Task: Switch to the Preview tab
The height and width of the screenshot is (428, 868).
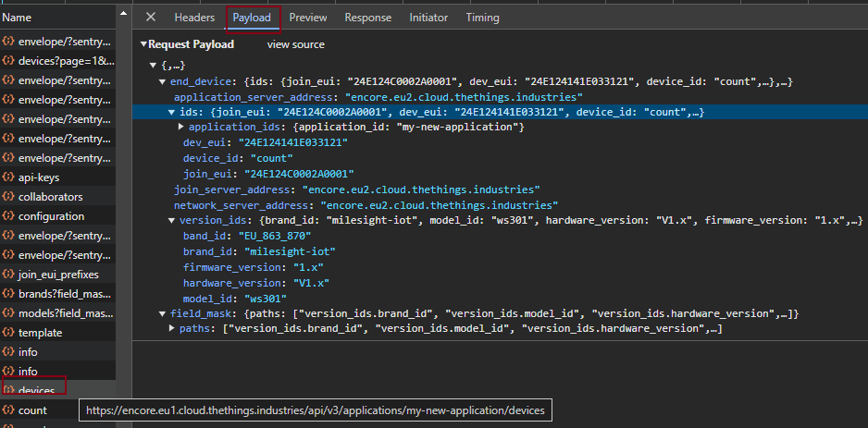Action: point(308,18)
